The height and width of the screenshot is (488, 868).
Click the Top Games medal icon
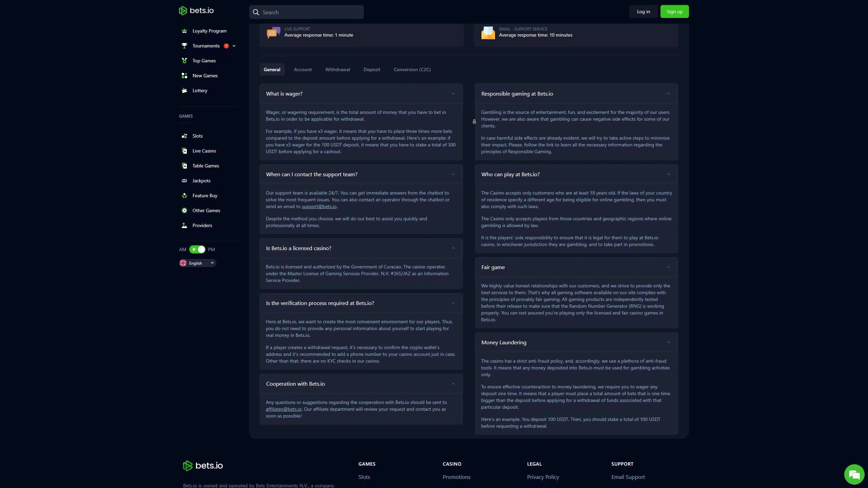[184, 61]
